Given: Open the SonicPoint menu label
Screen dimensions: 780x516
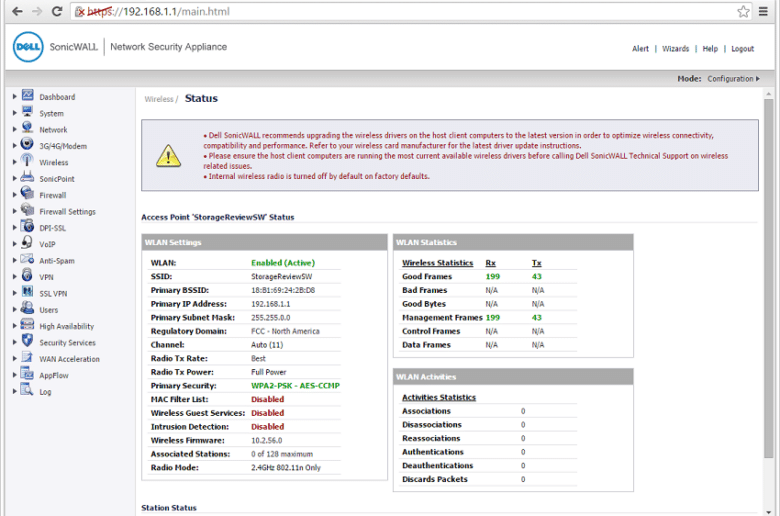Looking at the screenshot, I should [x=57, y=179].
